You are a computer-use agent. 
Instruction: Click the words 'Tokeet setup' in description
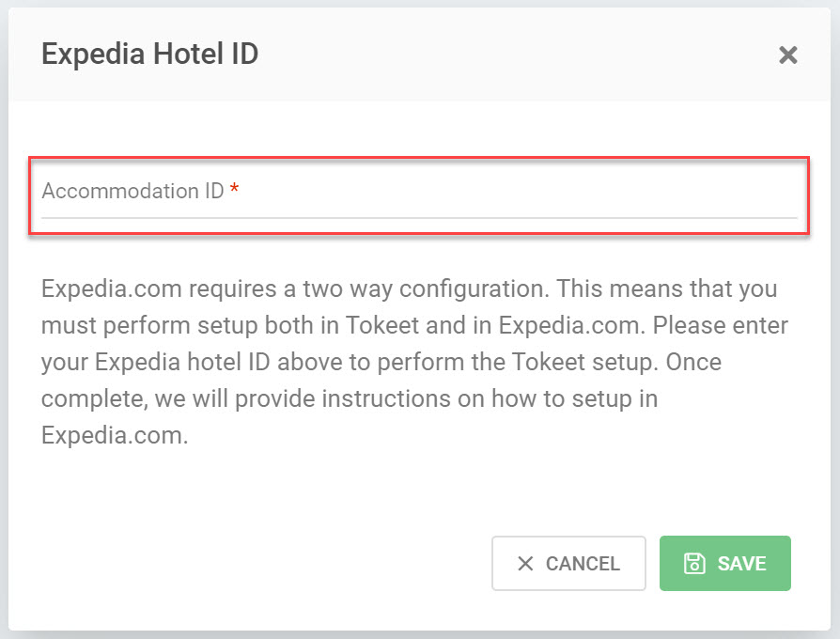pyautogui.click(x=583, y=362)
